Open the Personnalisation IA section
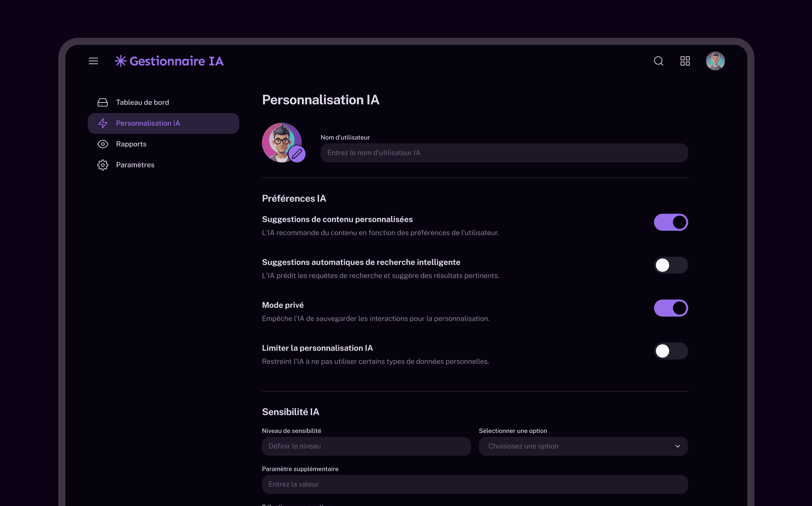Image resolution: width=812 pixels, height=506 pixels. pyautogui.click(x=148, y=123)
